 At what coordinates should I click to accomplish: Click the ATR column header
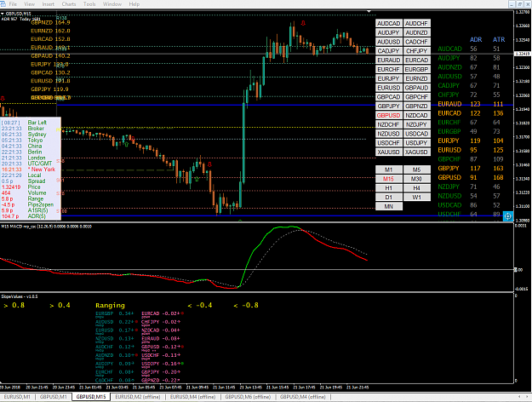click(499, 40)
